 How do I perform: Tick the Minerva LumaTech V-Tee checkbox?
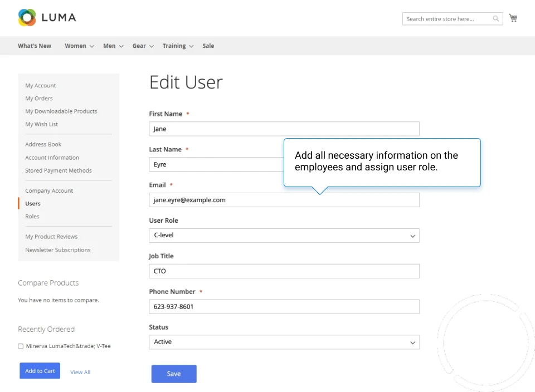tap(21, 346)
